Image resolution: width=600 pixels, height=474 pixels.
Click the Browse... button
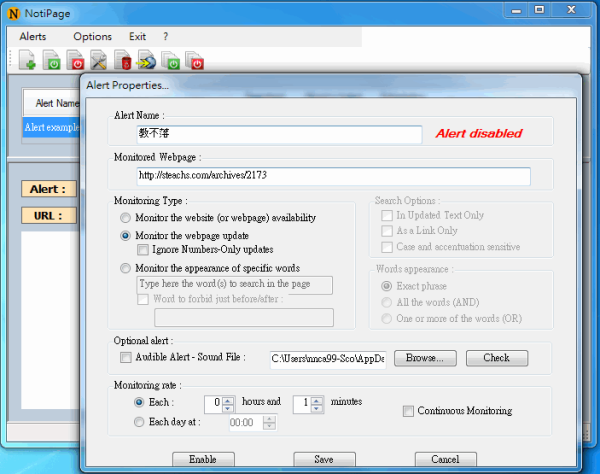(425, 358)
